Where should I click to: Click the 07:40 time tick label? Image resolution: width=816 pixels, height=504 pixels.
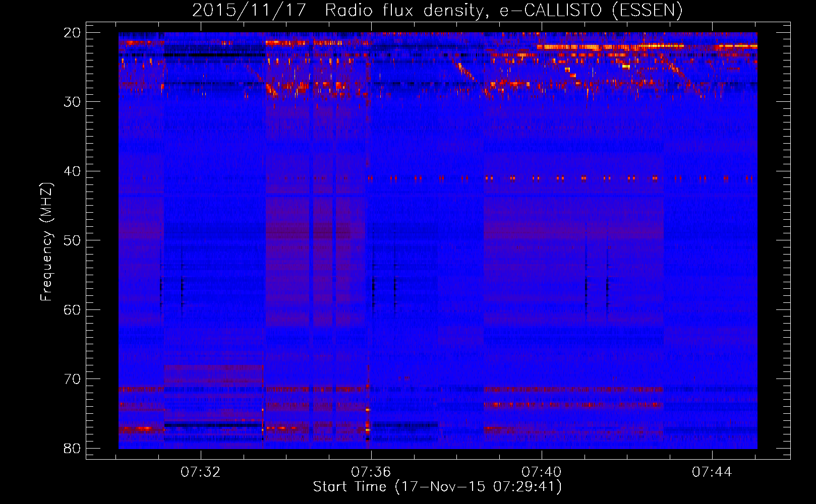pyautogui.click(x=542, y=472)
